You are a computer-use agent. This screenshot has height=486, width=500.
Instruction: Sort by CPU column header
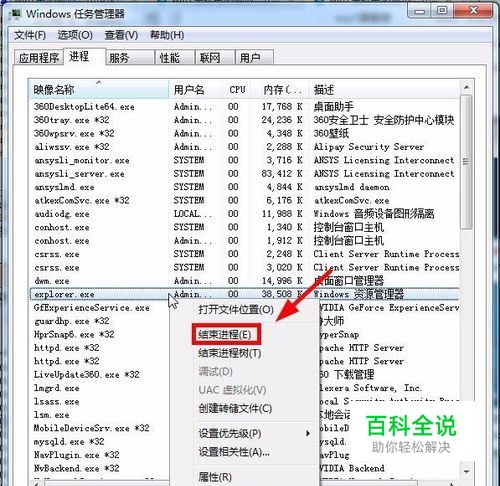(237, 89)
